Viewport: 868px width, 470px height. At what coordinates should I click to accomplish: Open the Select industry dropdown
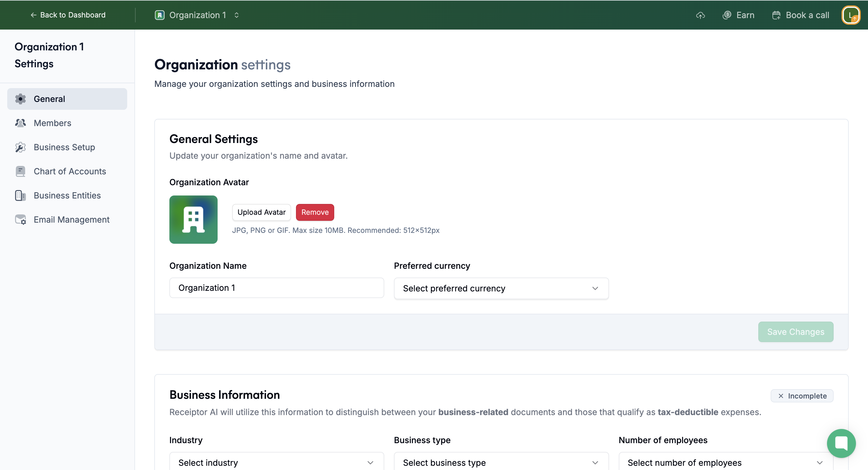[x=276, y=462]
